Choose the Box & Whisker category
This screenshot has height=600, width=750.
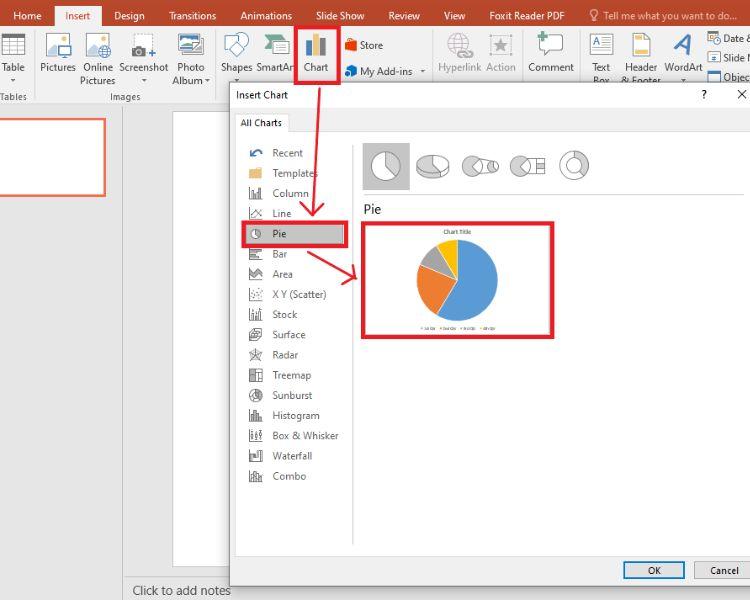[295, 435]
